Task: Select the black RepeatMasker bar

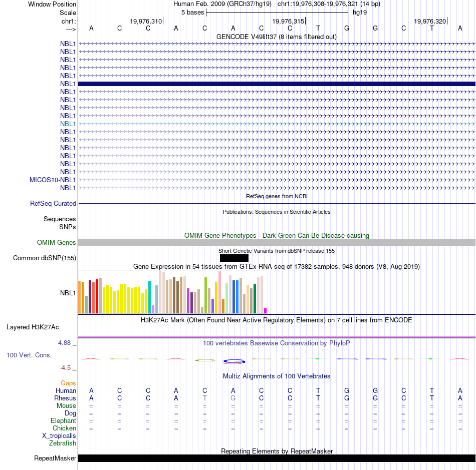Action: coord(277,458)
